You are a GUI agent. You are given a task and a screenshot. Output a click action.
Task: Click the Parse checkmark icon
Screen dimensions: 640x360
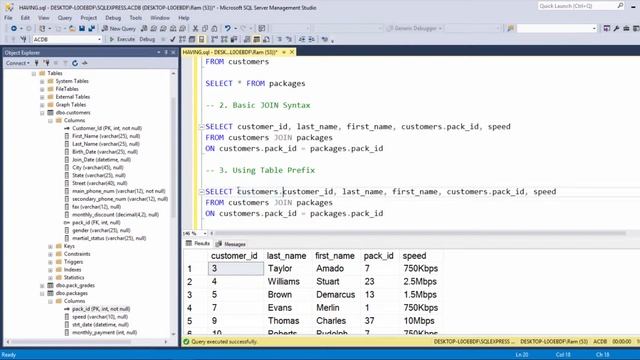pyautogui.click(x=173, y=39)
